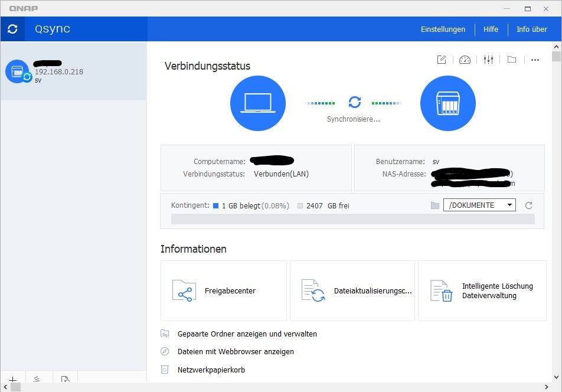Click the paired folders icon
The width and height of the screenshot is (562, 392).
tap(165, 334)
